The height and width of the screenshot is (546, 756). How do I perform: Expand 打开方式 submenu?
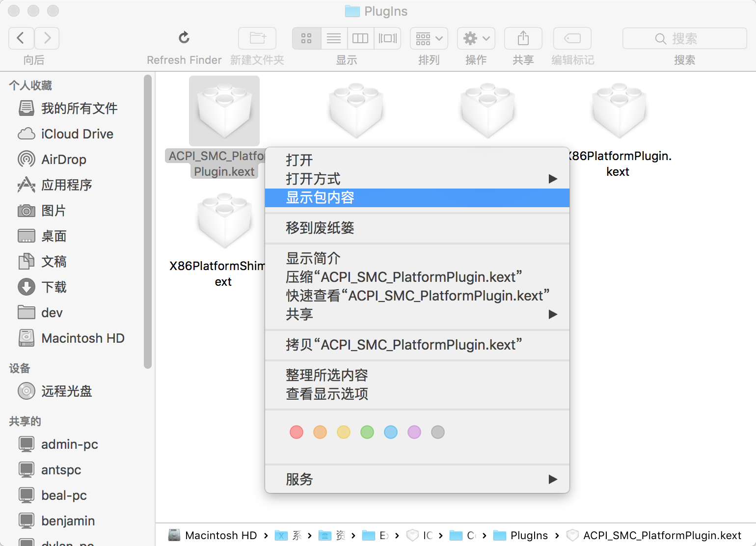[x=417, y=179]
